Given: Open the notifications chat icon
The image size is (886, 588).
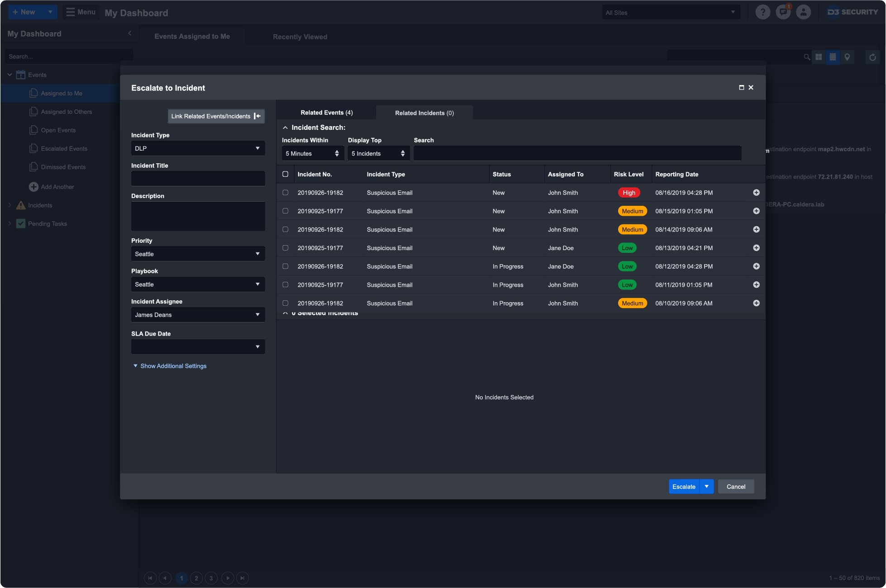Looking at the screenshot, I should tap(783, 12).
